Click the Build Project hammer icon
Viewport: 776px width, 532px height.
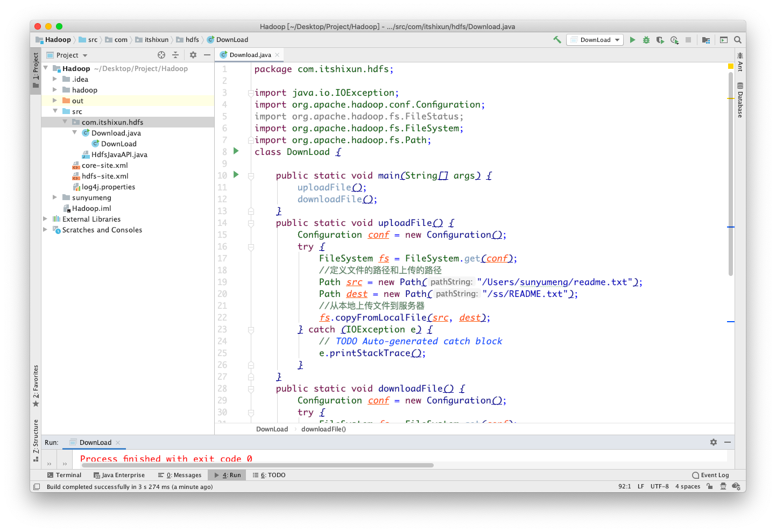coord(557,40)
